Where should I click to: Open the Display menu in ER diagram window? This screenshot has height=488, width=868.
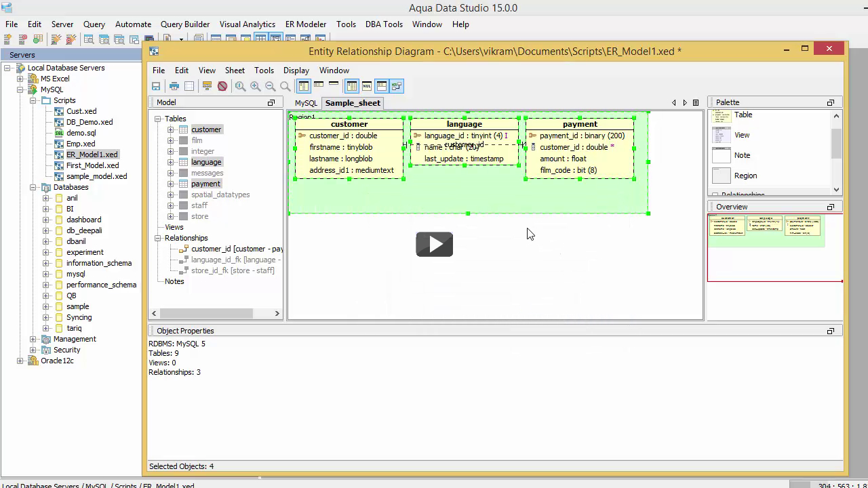(x=296, y=70)
